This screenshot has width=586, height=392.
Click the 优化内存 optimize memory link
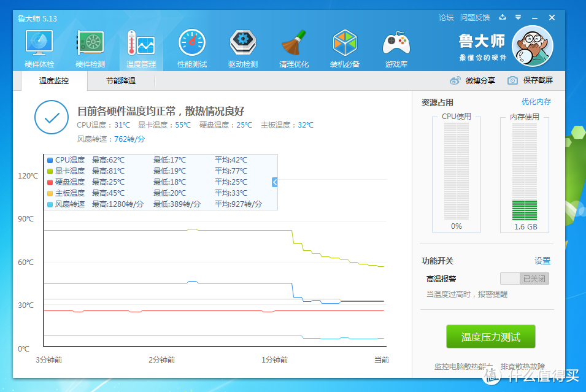coord(536,102)
